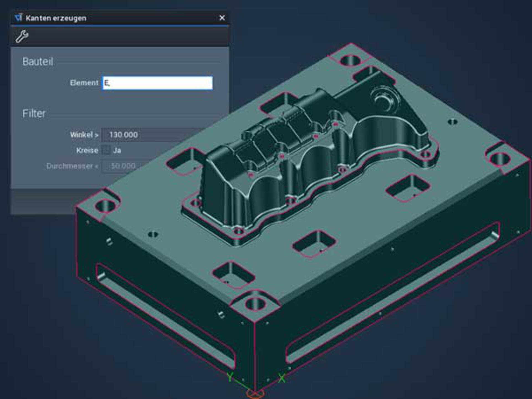
Task: Select the guide hole at right corner
Action: click(x=500, y=159)
